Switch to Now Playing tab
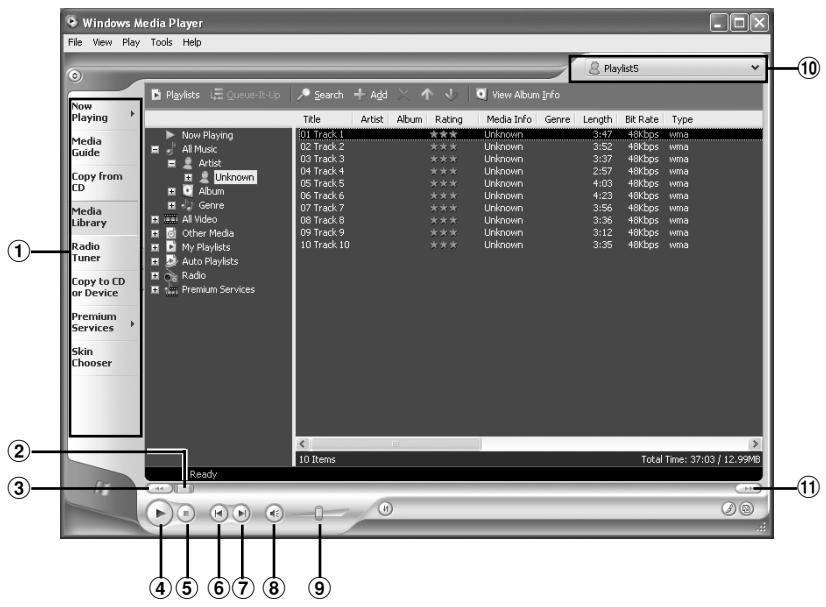 coord(104,113)
